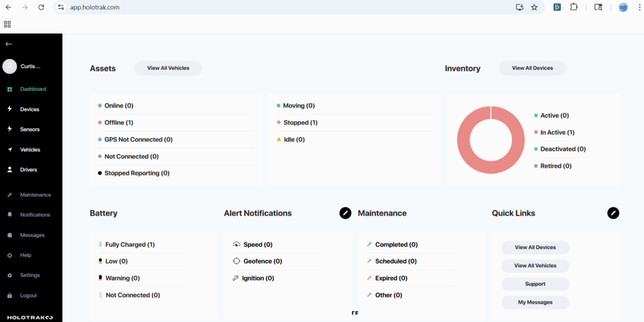The width and height of the screenshot is (644, 322).
Task: Click the Sensors lightning icon
Action: [x=10, y=129]
